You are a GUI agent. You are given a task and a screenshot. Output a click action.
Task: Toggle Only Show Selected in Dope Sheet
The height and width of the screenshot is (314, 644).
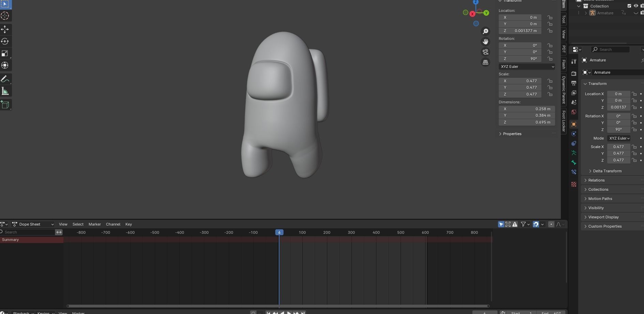coord(501,224)
